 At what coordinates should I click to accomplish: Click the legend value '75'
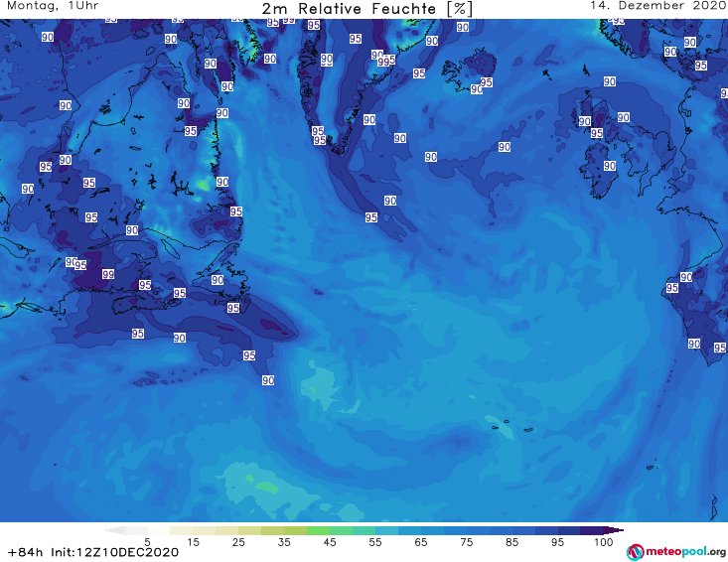tap(467, 542)
